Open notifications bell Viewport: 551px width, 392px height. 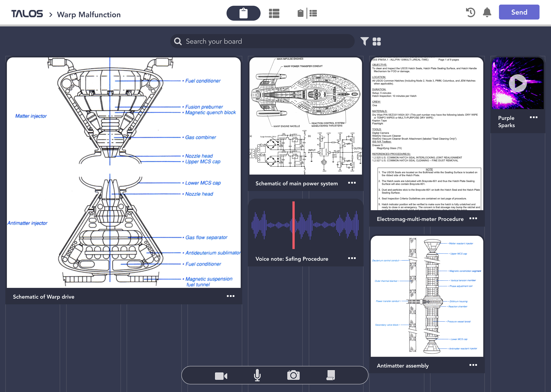tap(487, 12)
